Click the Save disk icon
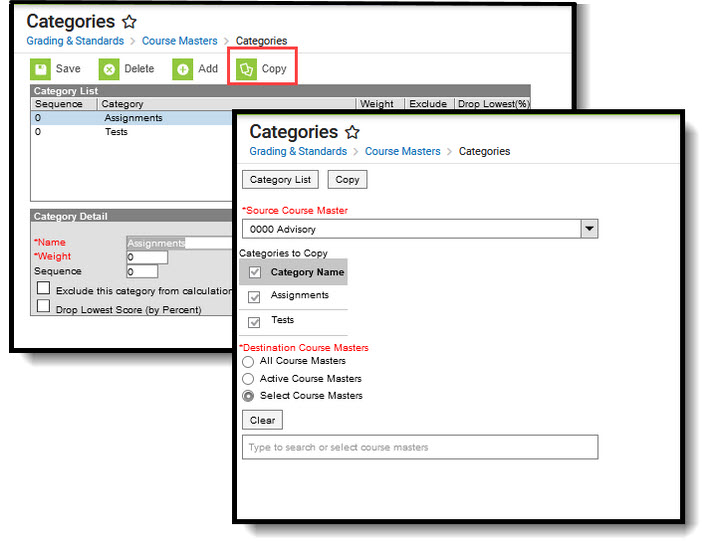 (x=40, y=69)
